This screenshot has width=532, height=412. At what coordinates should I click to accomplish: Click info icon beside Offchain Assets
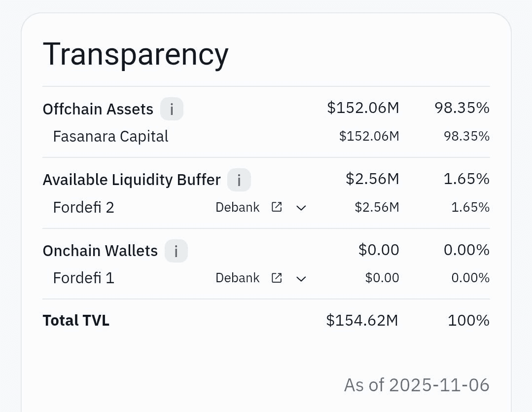pyautogui.click(x=172, y=109)
